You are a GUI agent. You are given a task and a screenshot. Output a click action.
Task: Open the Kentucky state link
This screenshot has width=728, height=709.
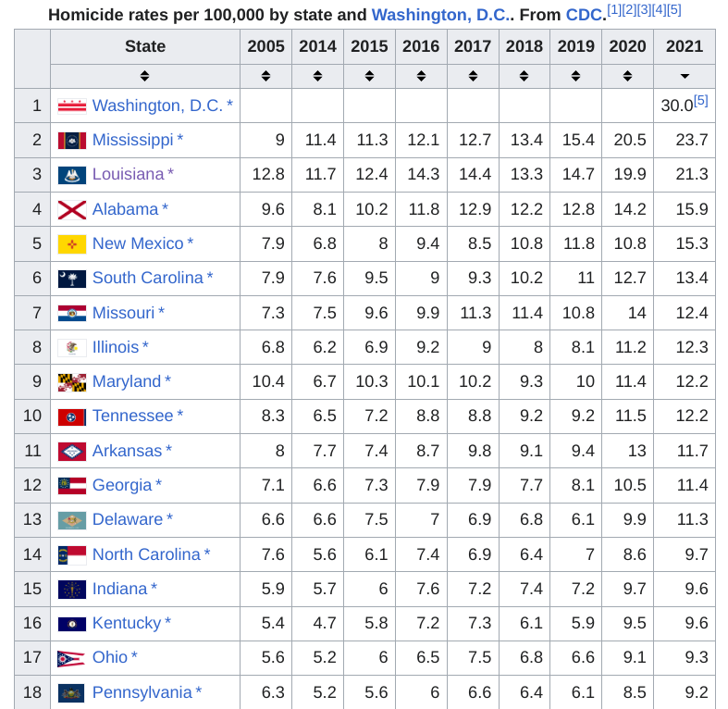pos(127,624)
